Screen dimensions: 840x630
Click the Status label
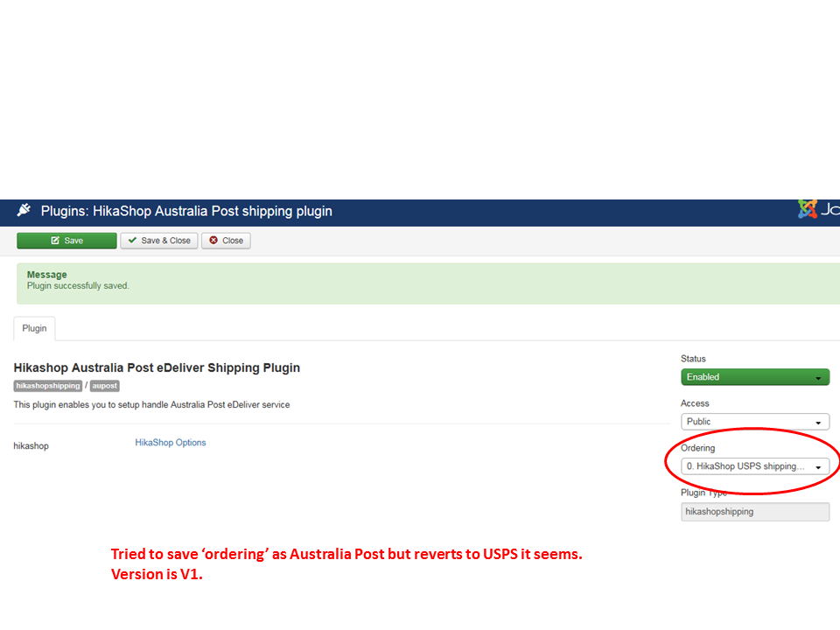(693, 359)
